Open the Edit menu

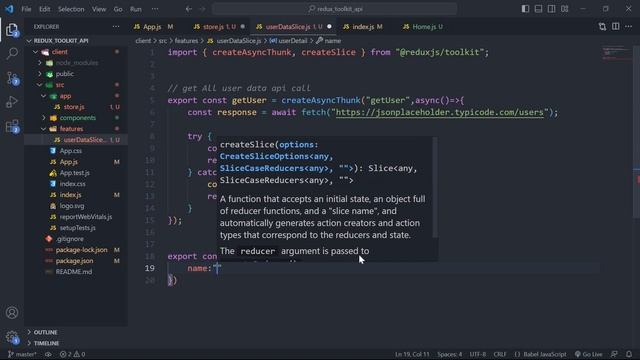(44, 9)
